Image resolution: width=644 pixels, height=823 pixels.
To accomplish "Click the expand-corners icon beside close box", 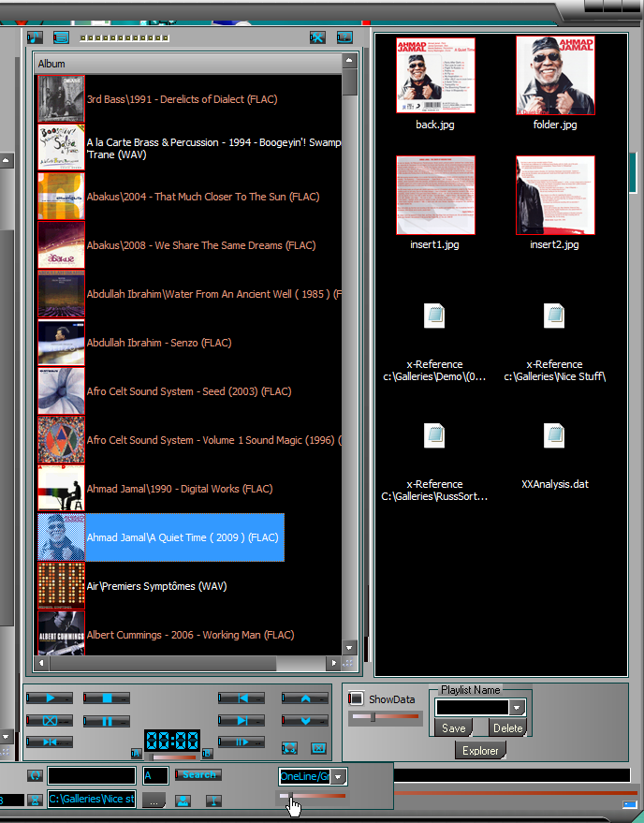I will [x=289, y=748].
